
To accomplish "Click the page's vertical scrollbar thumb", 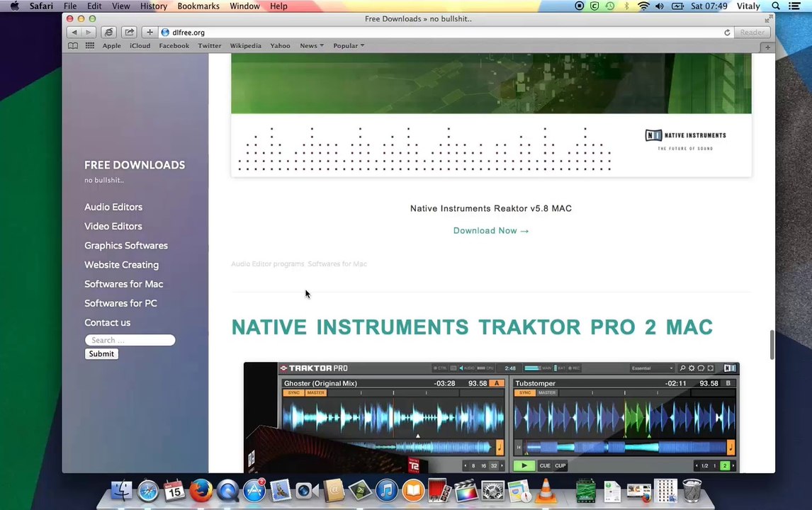I will [772, 345].
